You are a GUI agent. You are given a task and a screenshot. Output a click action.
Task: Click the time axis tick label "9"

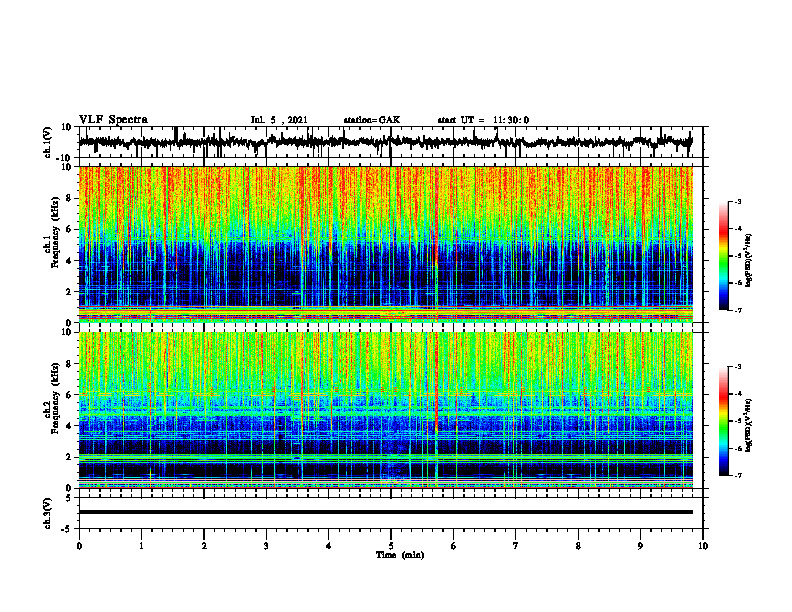tap(640, 546)
